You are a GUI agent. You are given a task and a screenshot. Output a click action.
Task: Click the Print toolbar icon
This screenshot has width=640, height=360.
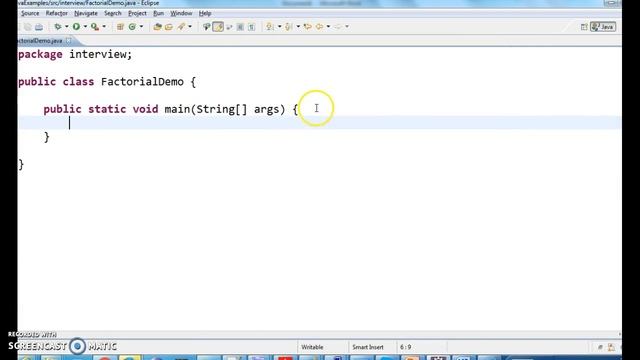pos(39,27)
